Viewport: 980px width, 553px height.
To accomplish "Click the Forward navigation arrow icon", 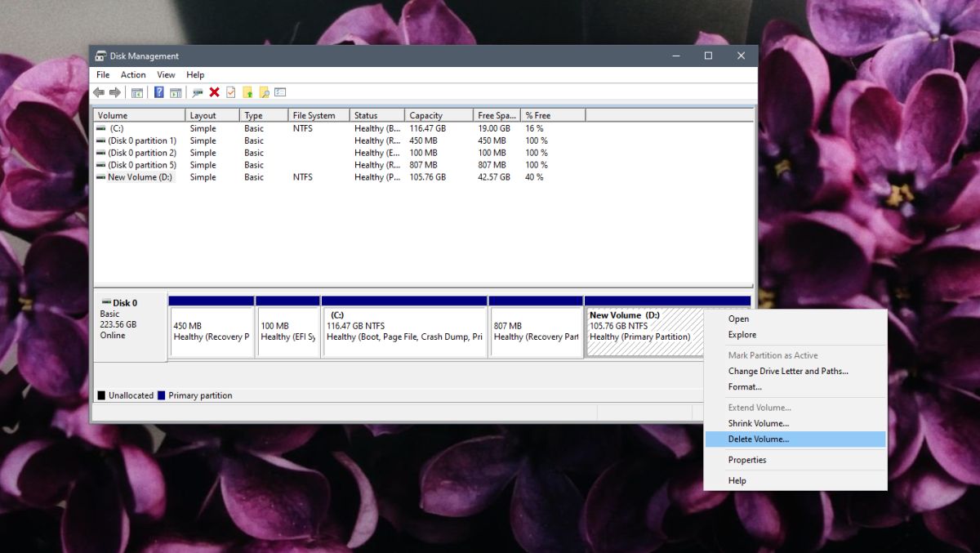I will coord(114,91).
